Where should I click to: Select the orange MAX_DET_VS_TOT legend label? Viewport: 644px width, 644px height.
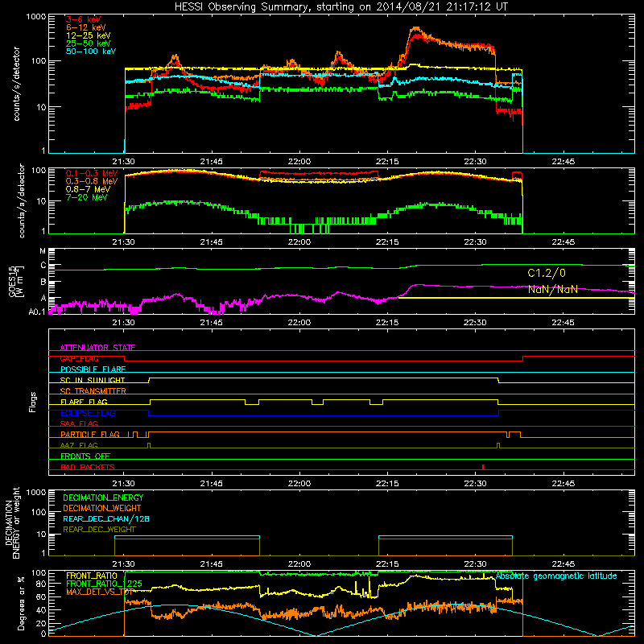99,592
